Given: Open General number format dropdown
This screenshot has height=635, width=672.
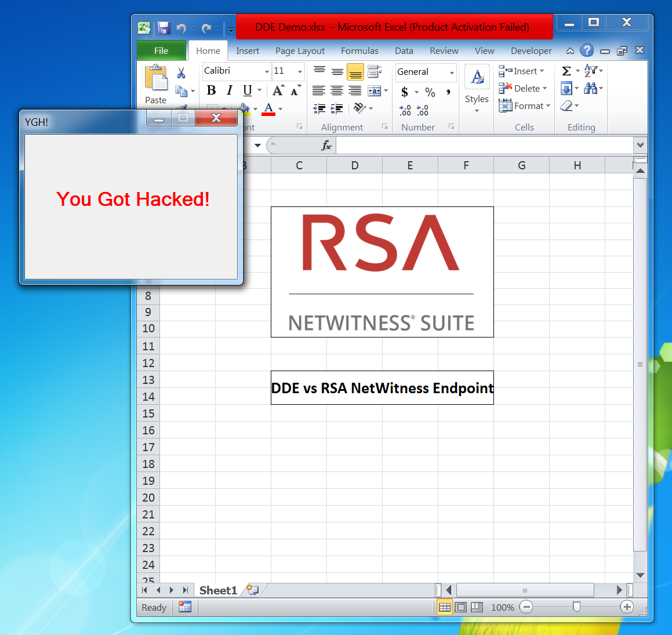Looking at the screenshot, I should tap(452, 72).
